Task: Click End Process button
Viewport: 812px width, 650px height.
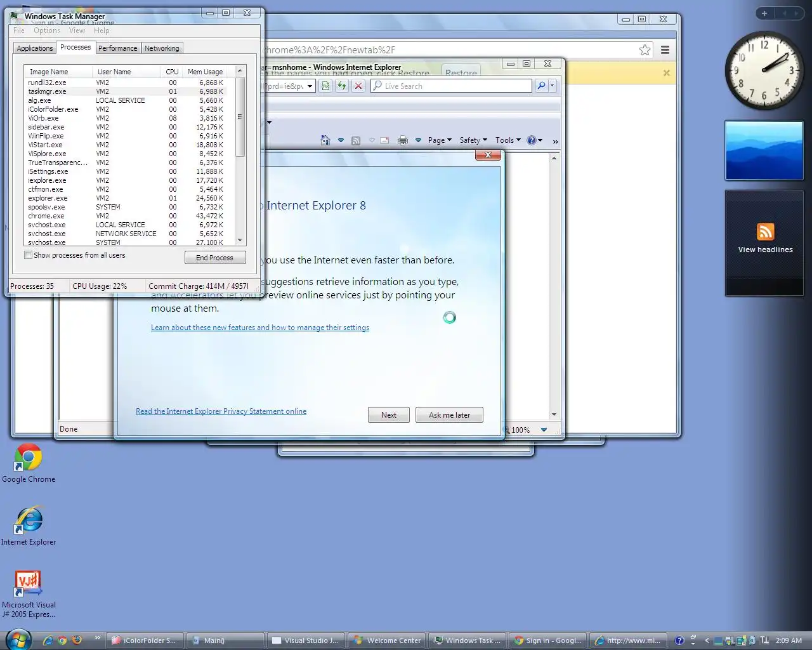Action: (x=215, y=258)
